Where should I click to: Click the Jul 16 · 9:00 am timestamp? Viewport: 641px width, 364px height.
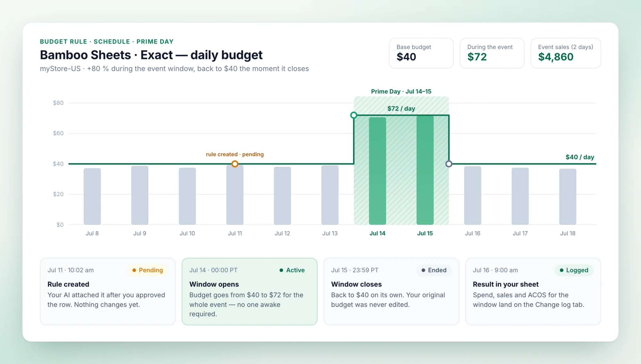point(495,270)
